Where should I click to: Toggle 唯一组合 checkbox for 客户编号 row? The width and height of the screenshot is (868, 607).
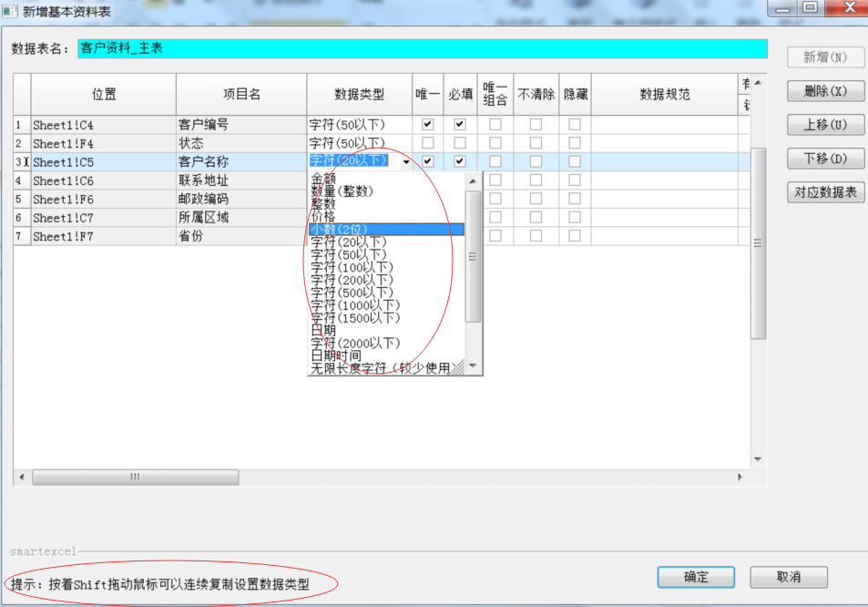tap(495, 124)
